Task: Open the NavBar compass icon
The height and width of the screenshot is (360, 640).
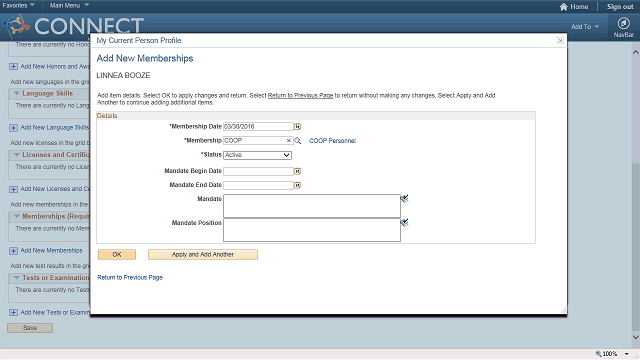Action: [623, 23]
